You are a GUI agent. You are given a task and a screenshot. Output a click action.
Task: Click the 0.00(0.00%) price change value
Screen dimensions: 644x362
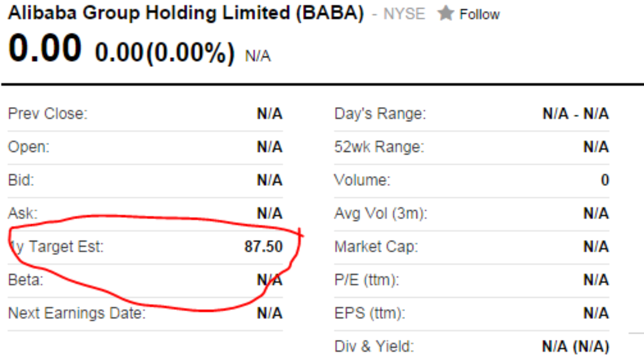165,52
